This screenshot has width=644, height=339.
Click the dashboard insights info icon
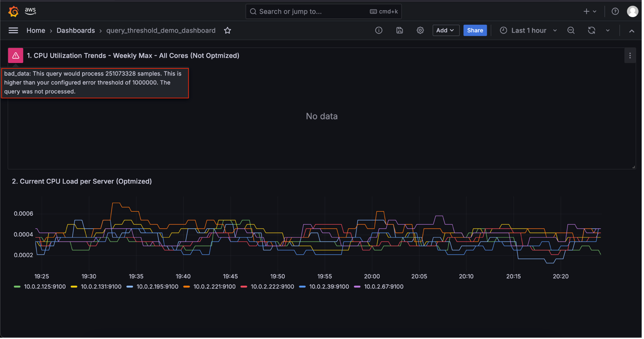379,30
